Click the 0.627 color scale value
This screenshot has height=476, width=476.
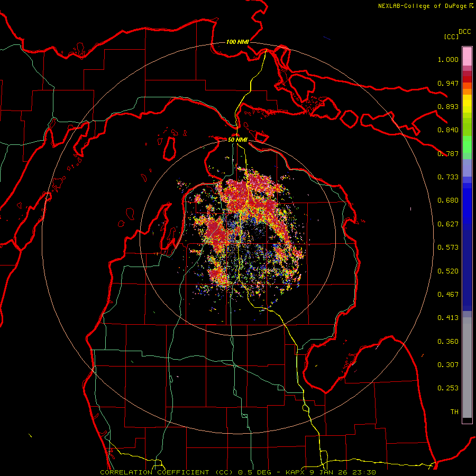click(448, 224)
